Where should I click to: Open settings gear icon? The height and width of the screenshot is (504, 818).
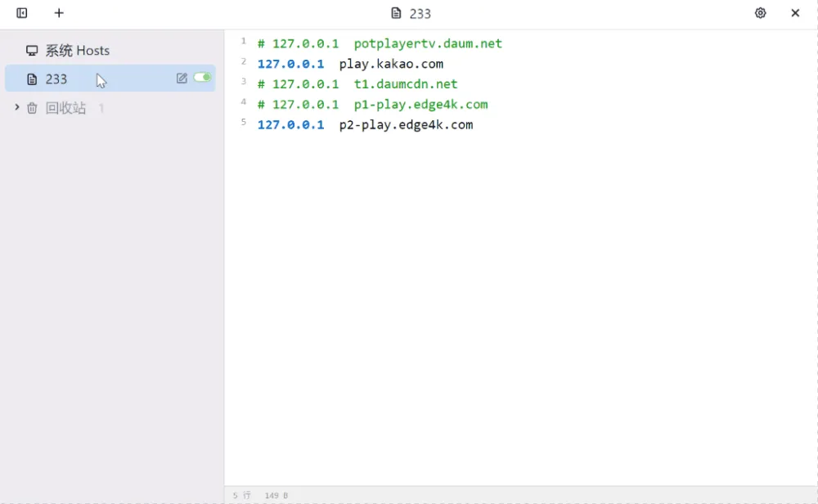coord(760,13)
